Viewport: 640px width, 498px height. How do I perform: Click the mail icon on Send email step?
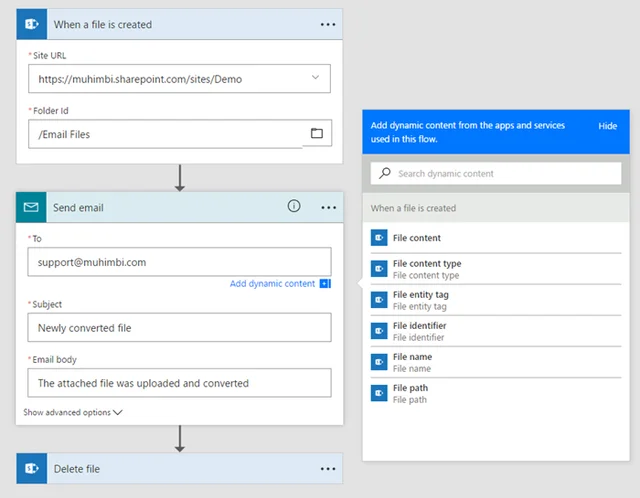coord(31,207)
